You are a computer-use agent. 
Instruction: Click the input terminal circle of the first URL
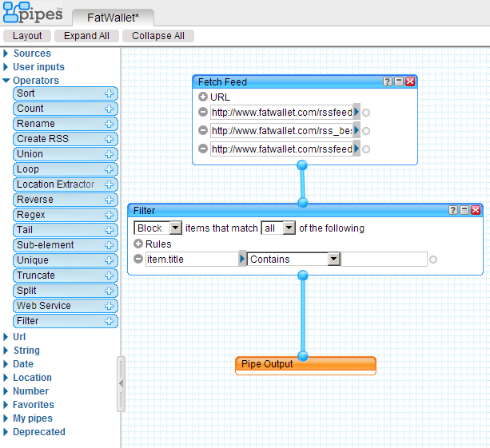pos(366,113)
